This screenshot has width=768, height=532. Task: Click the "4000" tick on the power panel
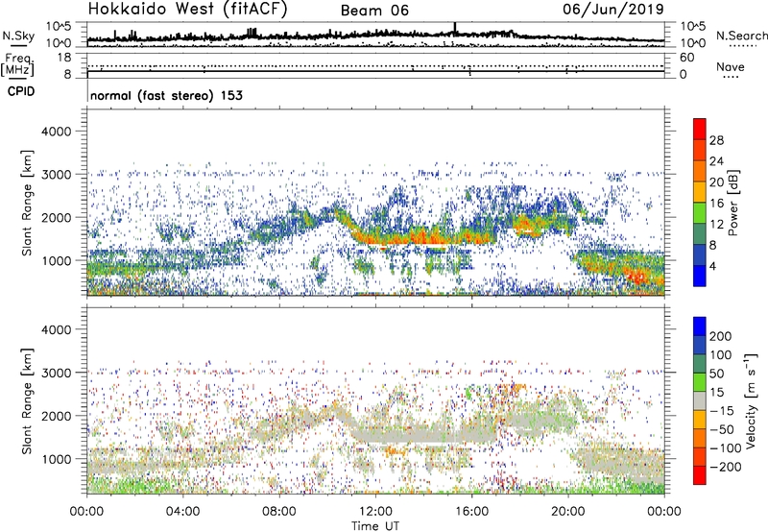click(x=56, y=132)
